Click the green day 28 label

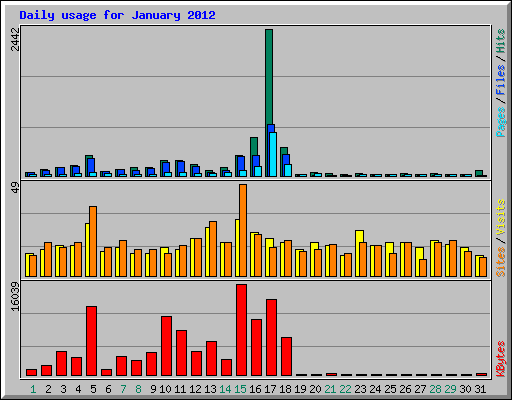point(435,389)
